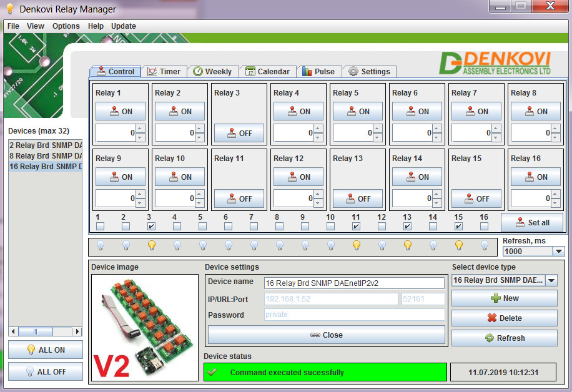Turn Relay 11 OFF
The height and width of the screenshot is (392, 572).
pos(239,198)
